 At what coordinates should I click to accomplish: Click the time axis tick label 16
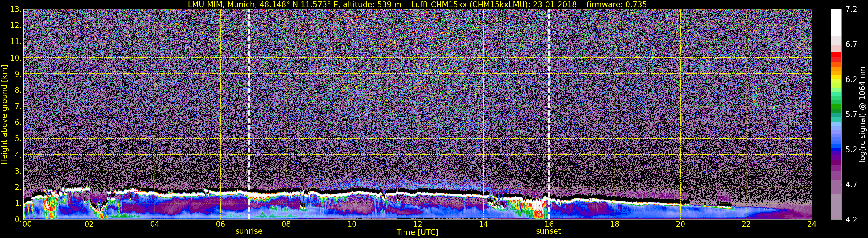(549, 224)
